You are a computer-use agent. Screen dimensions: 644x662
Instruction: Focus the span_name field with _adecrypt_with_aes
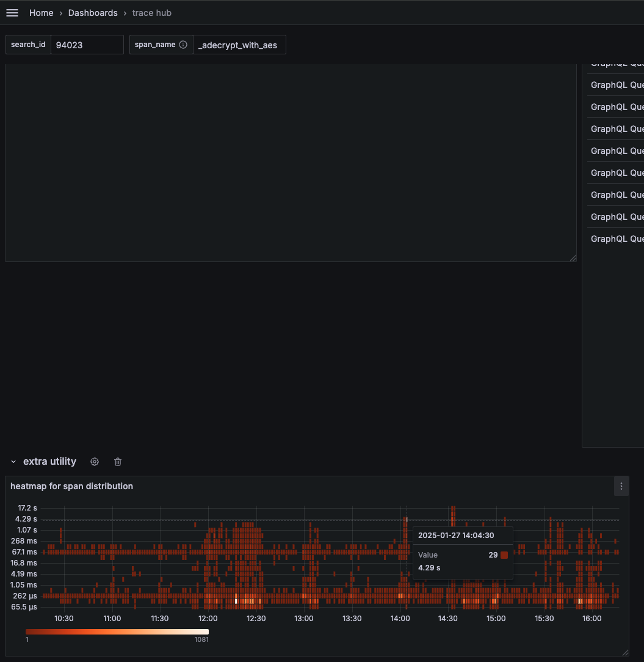239,45
